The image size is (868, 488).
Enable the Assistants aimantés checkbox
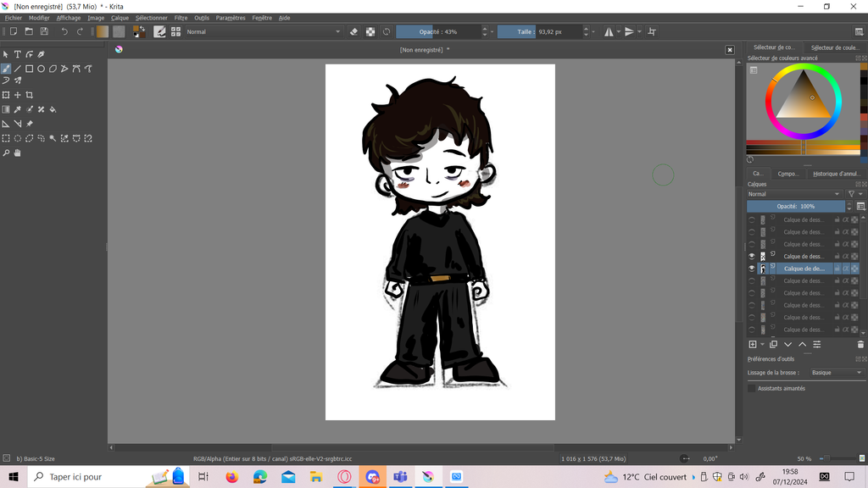(x=751, y=388)
